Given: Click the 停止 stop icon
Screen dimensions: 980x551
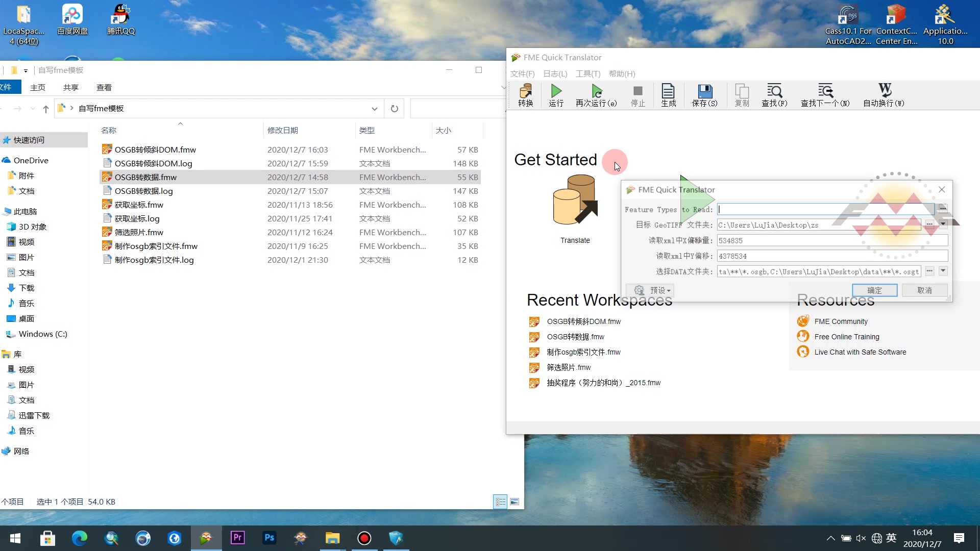Looking at the screenshot, I should [638, 95].
